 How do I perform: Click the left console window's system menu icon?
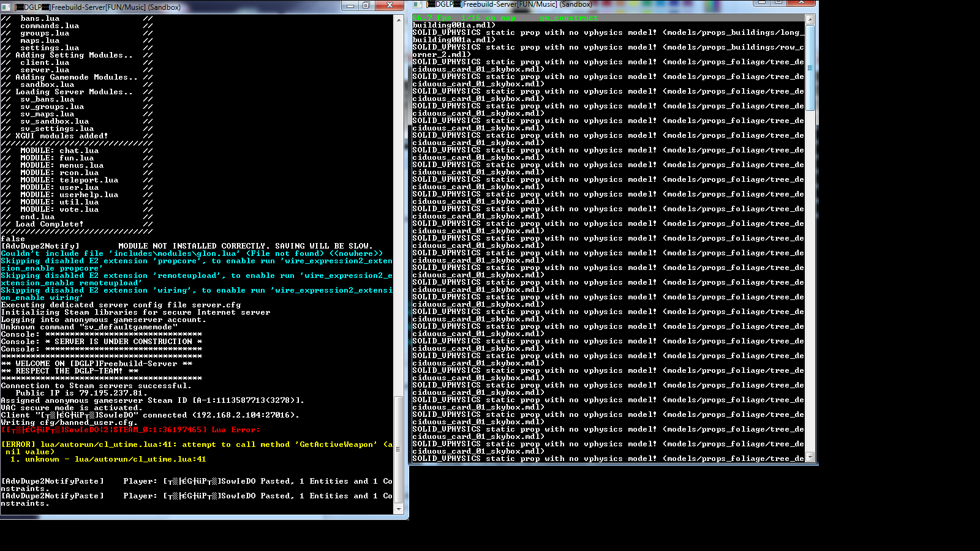point(7,7)
